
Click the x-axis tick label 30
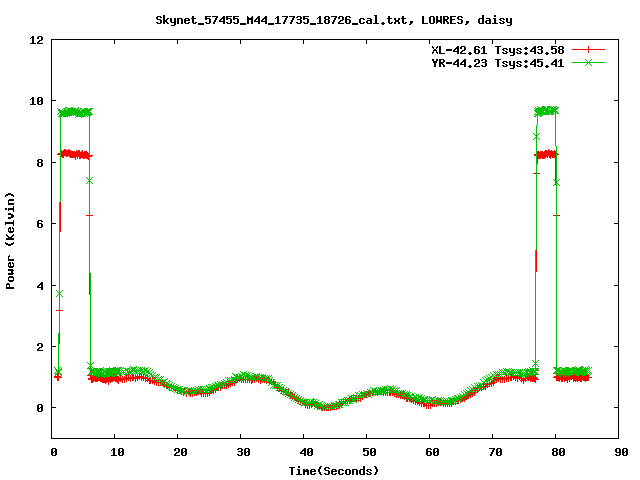point(243,452)
